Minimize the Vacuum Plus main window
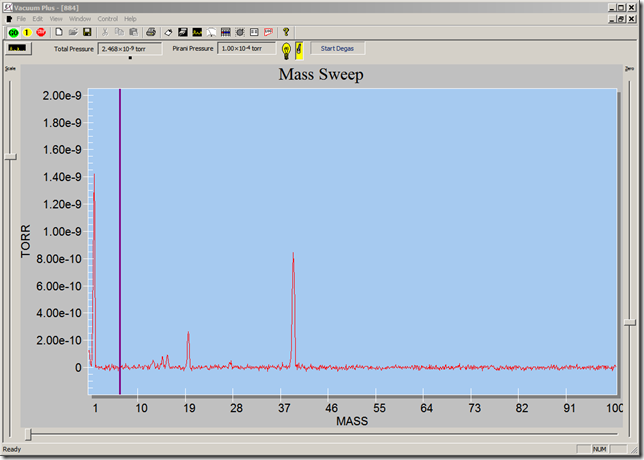The height and width of the screenshot is (460, 644). pyautogui.click(x=612, y=7)
